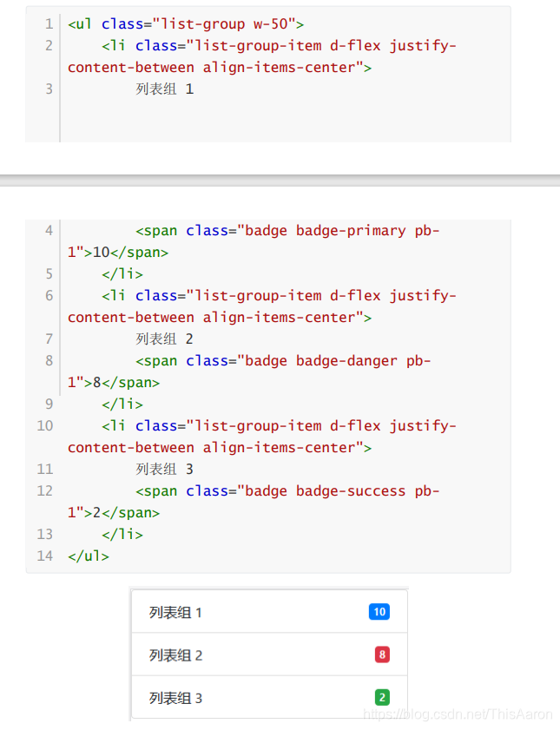Click code line number 8
The width and height of the screenshot is (560, 730).
tap(49, 361)
